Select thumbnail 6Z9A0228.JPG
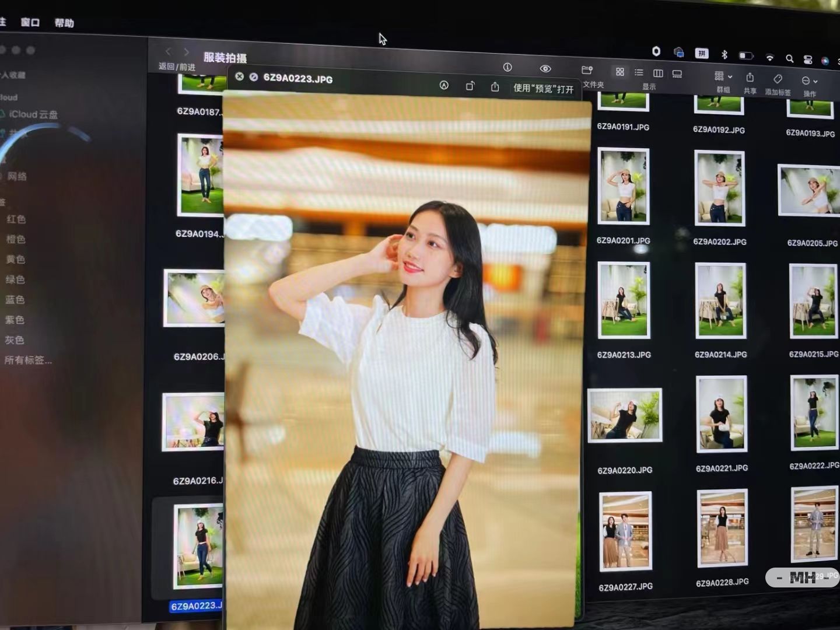This screenshot has width=840, height=630. pyautogui.click(x=722, y=528)
